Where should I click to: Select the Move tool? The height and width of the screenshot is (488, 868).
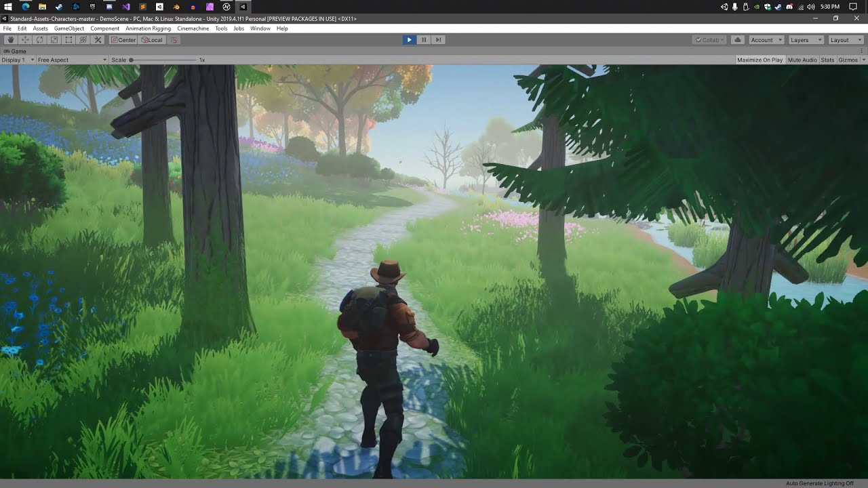click(x=25, y=40)
